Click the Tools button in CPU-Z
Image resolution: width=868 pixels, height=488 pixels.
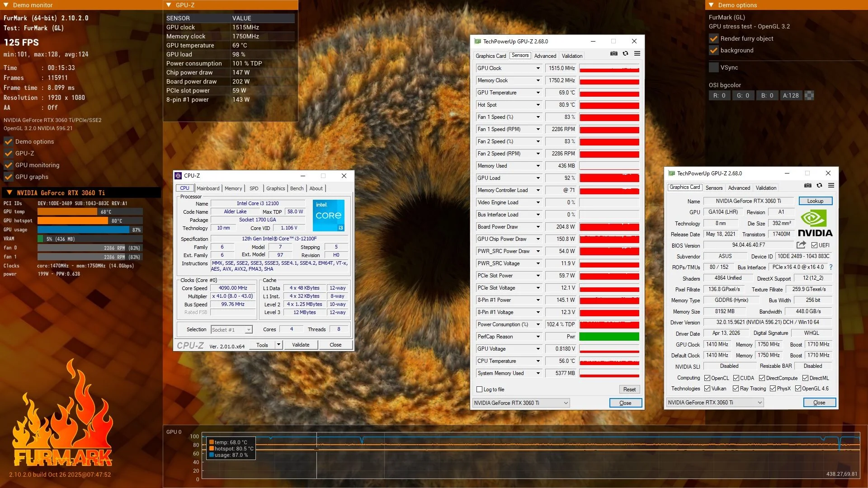[x=262, y=345]
